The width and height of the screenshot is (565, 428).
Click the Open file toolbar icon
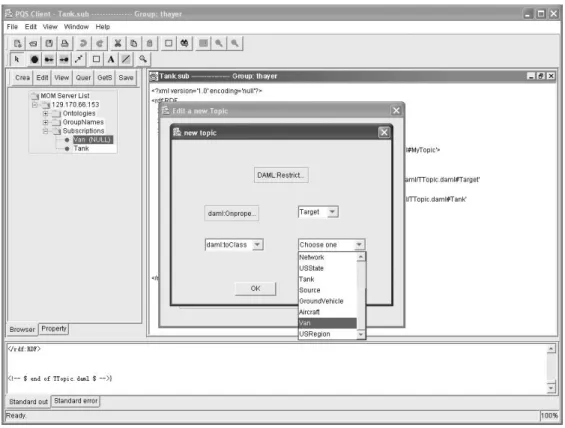coord(33,44)
